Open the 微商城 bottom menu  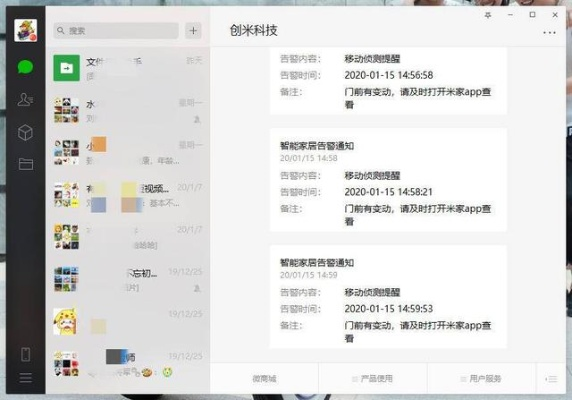click(x=264, y=379)
